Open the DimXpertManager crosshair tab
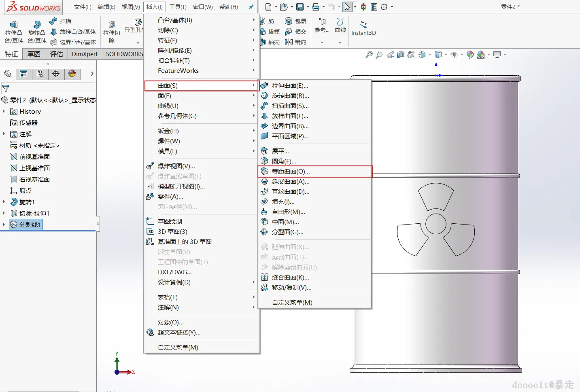 coord(56,74)
